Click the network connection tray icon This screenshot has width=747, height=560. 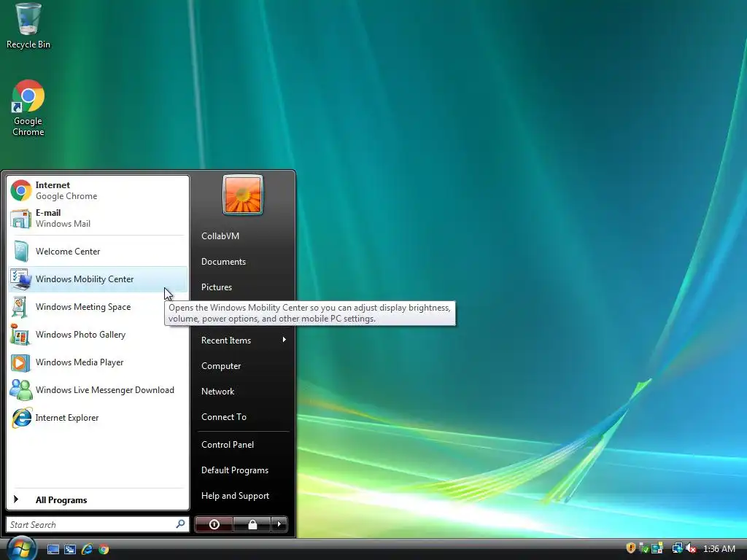[677, 548]
